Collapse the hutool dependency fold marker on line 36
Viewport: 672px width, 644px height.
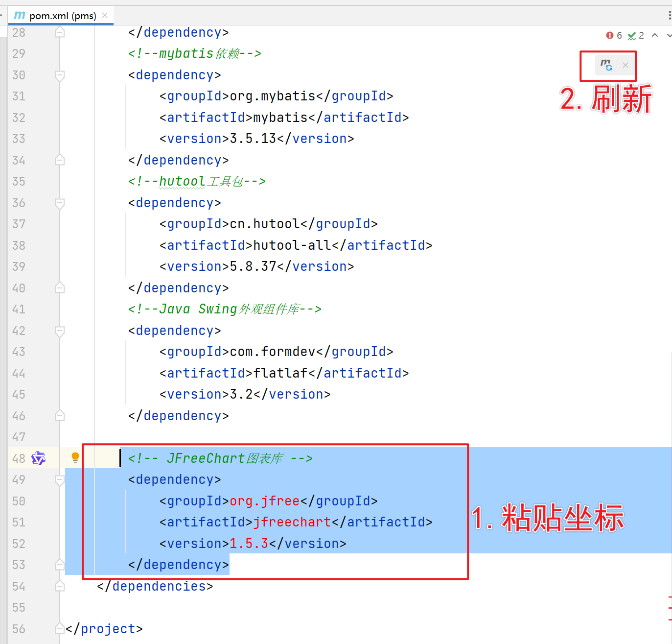(60, 203)
